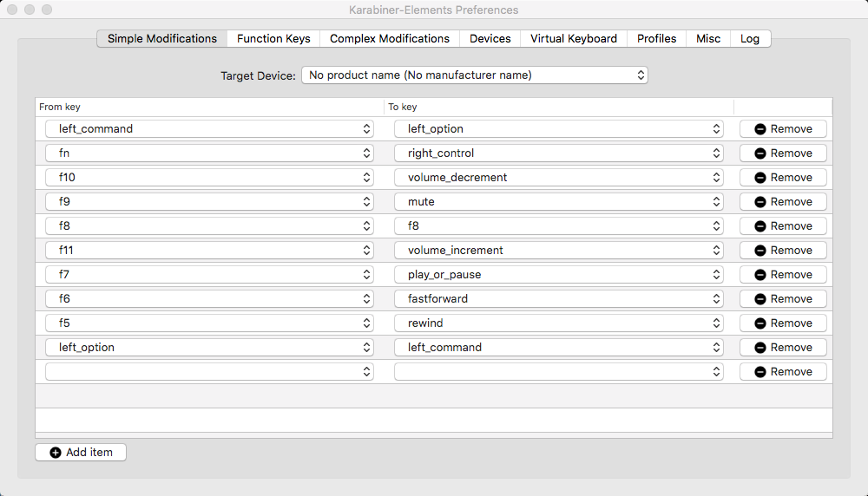Change the rewind To key dropdown
Screen dimensions: 868x496
[x=558, y=323]
